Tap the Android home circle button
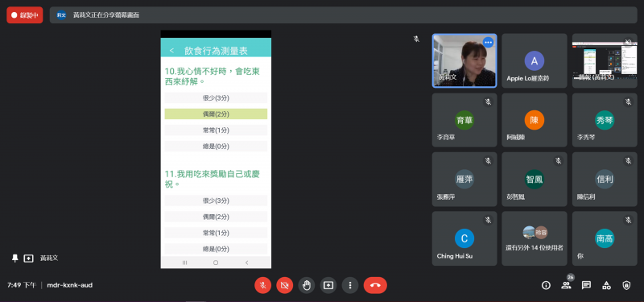 pyautogui.click(x=216, y=263)
